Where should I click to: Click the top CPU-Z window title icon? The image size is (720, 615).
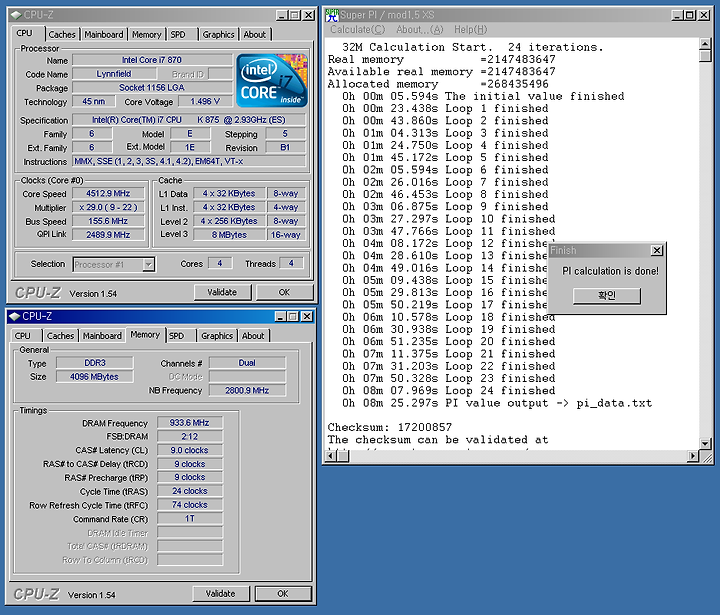coord(16,15)
